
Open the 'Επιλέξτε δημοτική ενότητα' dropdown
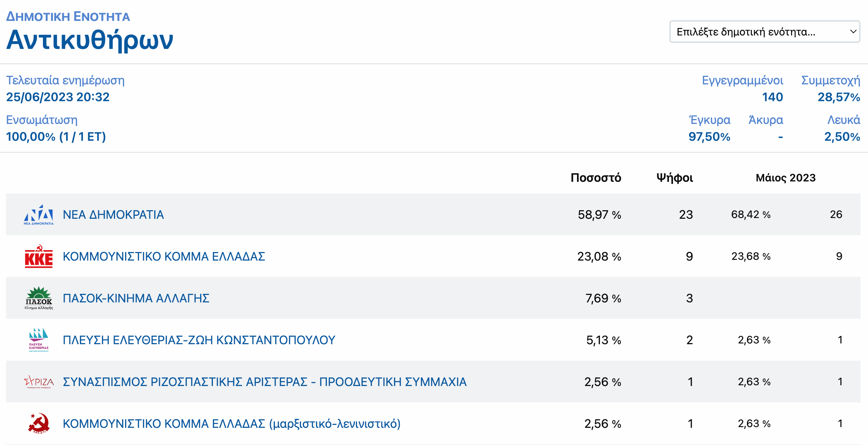[764, 32]
